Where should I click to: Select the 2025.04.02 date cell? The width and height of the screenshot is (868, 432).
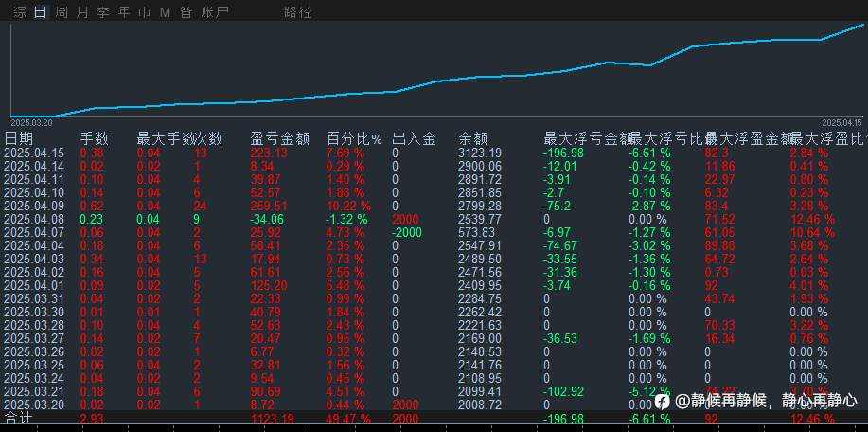click(34, 273)
